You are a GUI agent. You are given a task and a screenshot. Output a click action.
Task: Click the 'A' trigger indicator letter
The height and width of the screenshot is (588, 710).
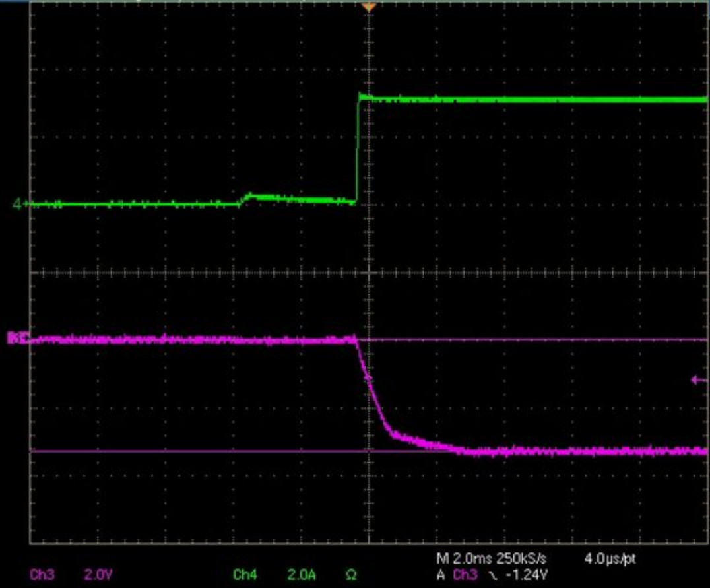point(441,575)
